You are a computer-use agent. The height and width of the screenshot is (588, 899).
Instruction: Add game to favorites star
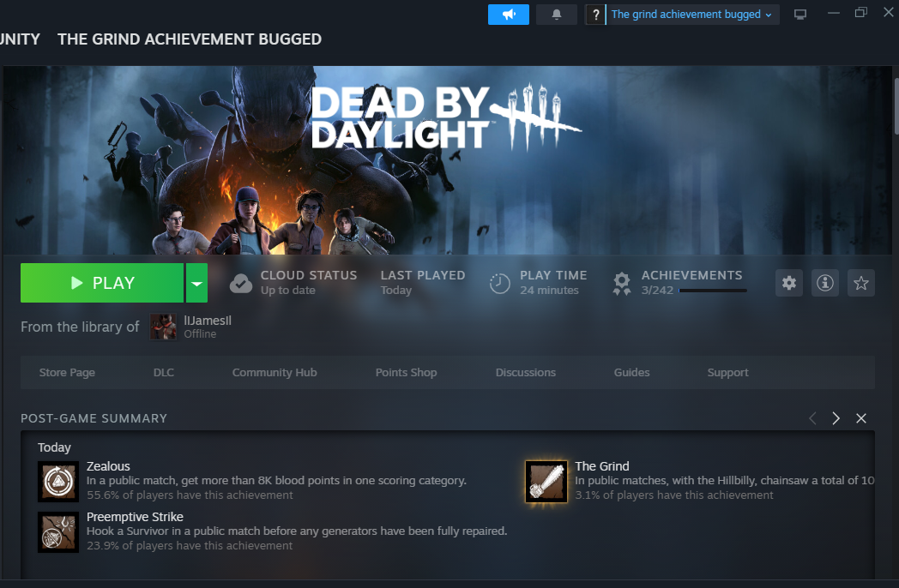(x=860, y=283)
